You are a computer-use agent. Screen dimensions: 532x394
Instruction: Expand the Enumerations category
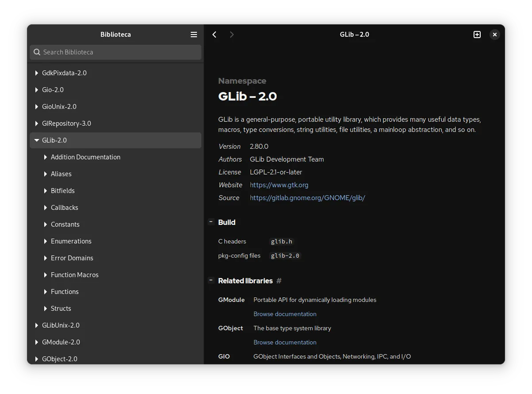(46, 241)
